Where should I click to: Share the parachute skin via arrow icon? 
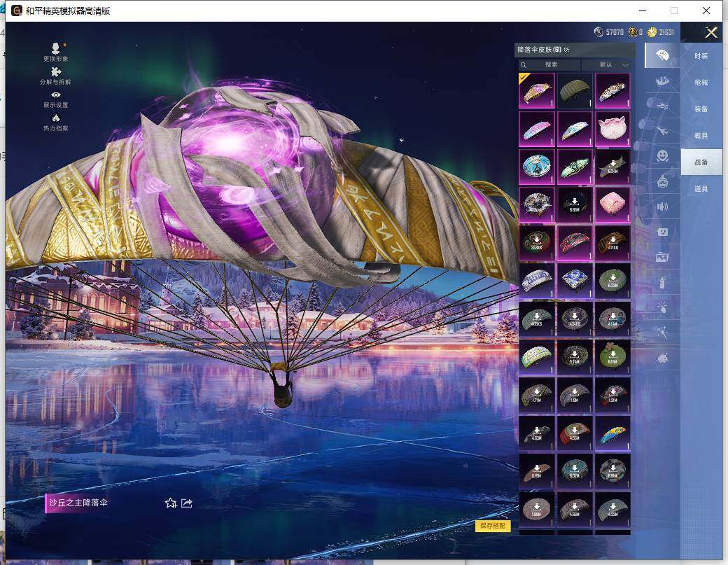[187, 503]
